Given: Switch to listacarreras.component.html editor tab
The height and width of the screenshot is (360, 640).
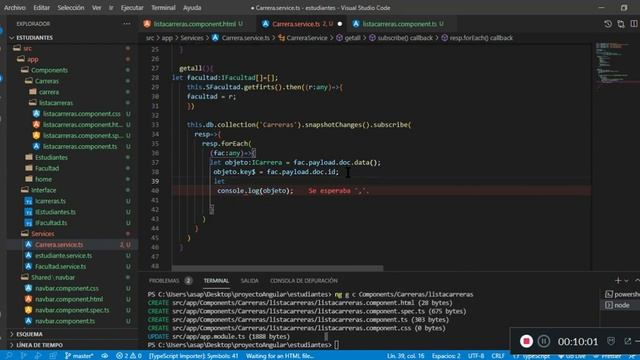Looking at the screenshot, I should click(195, 24).
